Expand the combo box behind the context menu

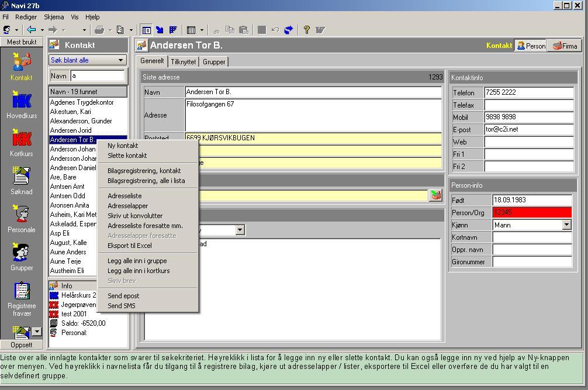click(240, 230)
